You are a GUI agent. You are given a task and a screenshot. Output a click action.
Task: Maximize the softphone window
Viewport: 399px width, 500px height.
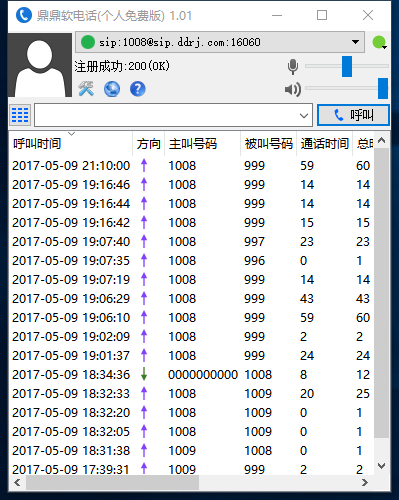point(322,15)
